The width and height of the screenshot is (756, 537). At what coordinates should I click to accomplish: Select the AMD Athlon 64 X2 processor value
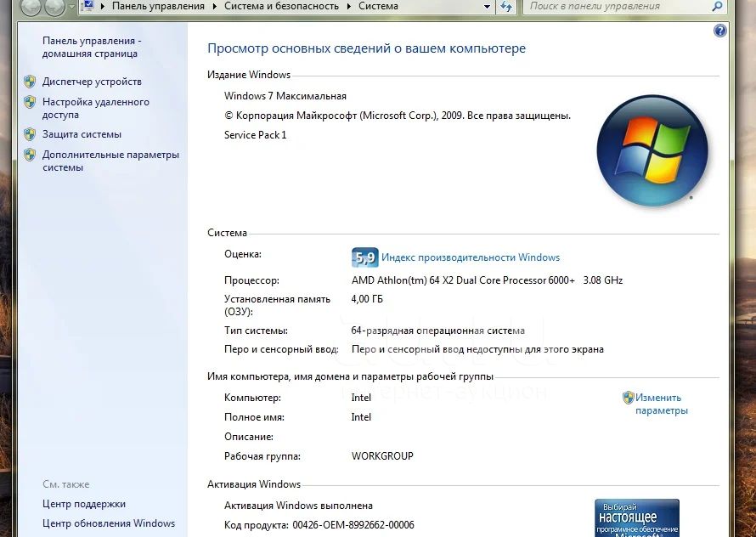[487, 280]
